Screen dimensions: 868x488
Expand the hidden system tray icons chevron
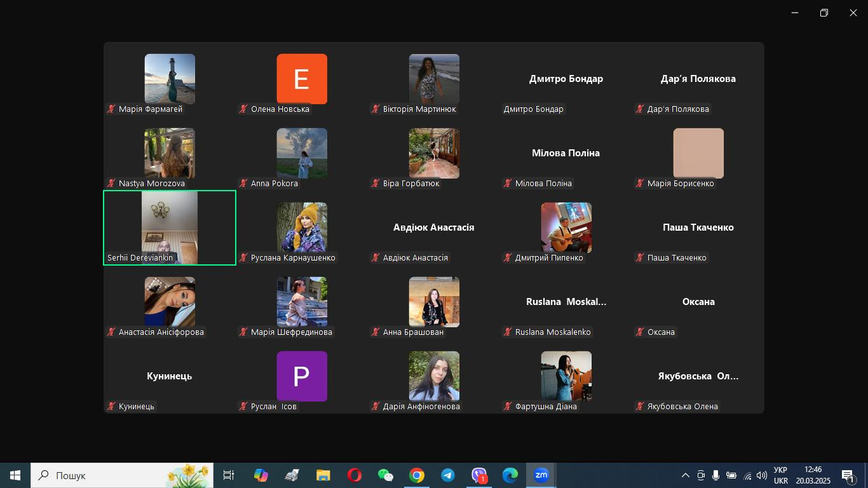pyautogui.click(x=685, y=475)
